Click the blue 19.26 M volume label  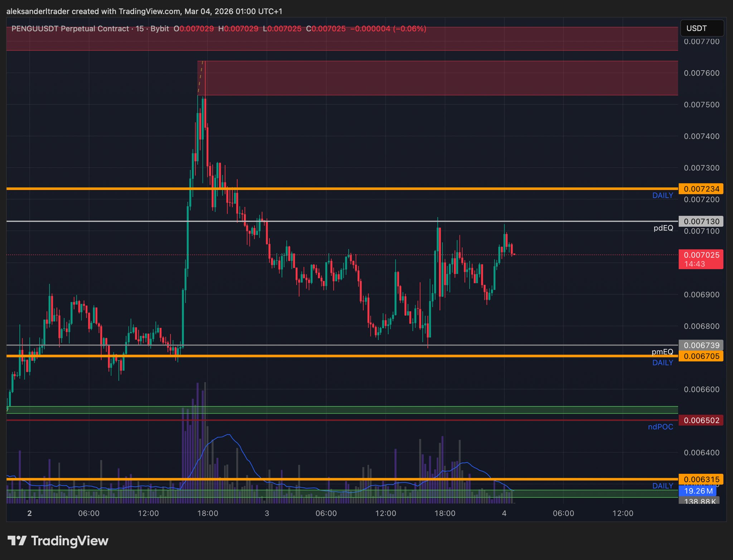click(698, 491)
